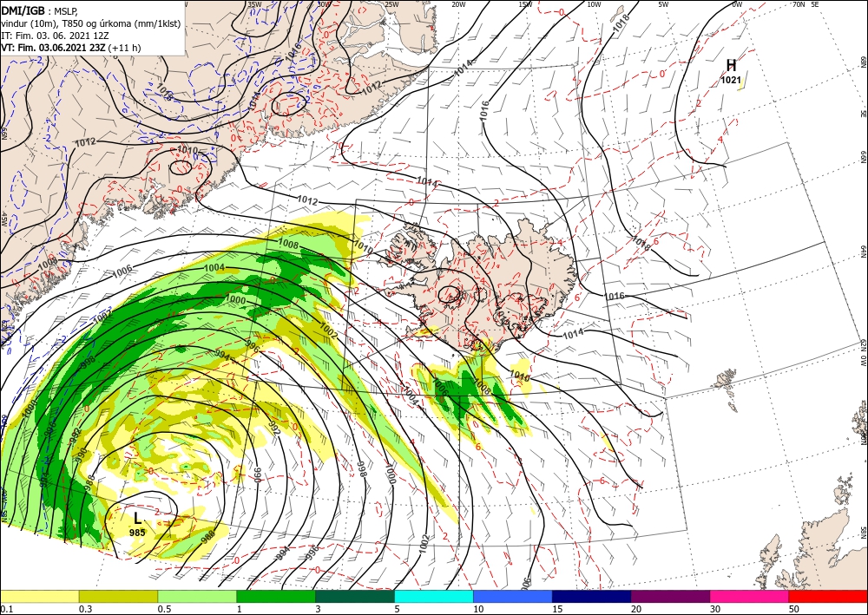Click the '15' legend scale label
The width and height of the screenshot is (868, 615).
pyautogui.click(x=557, y=609)
